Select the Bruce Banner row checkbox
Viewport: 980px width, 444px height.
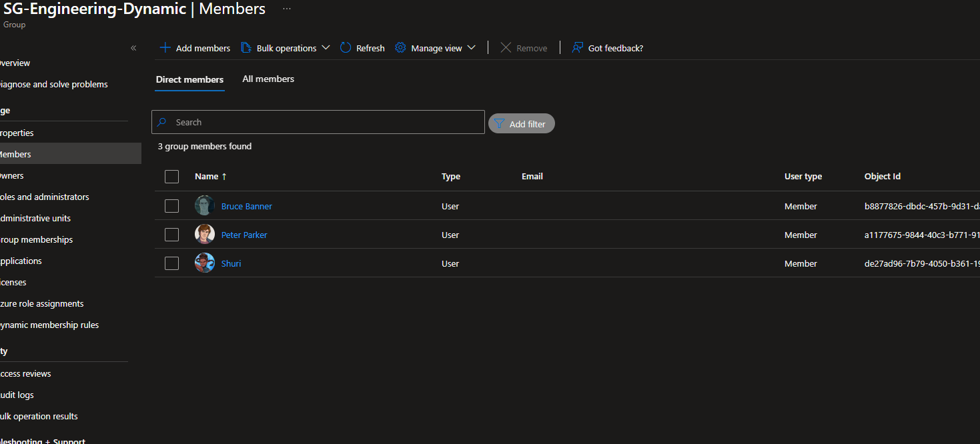click(x=171, y=206)
